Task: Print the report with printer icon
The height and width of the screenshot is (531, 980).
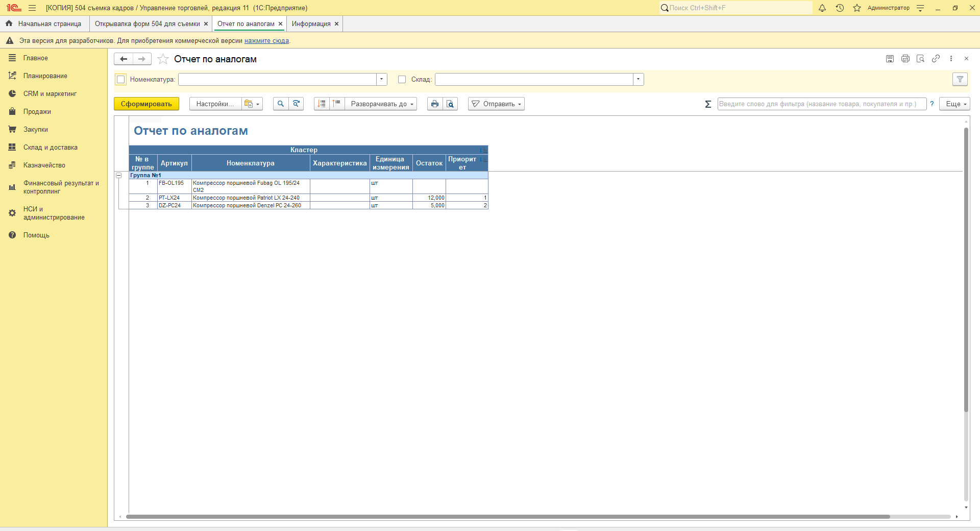Action: pos(435,104)
